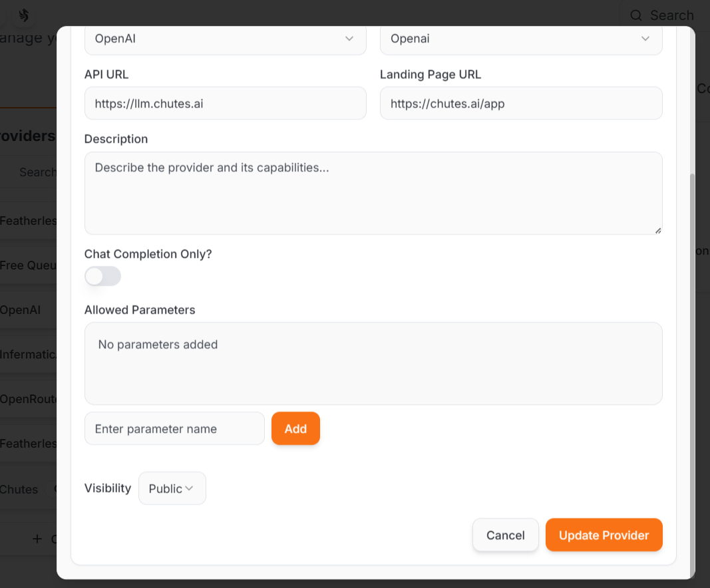
Task: Cancel the provider edit dialog
Action: pyautogui.click(x=505, y=535)
